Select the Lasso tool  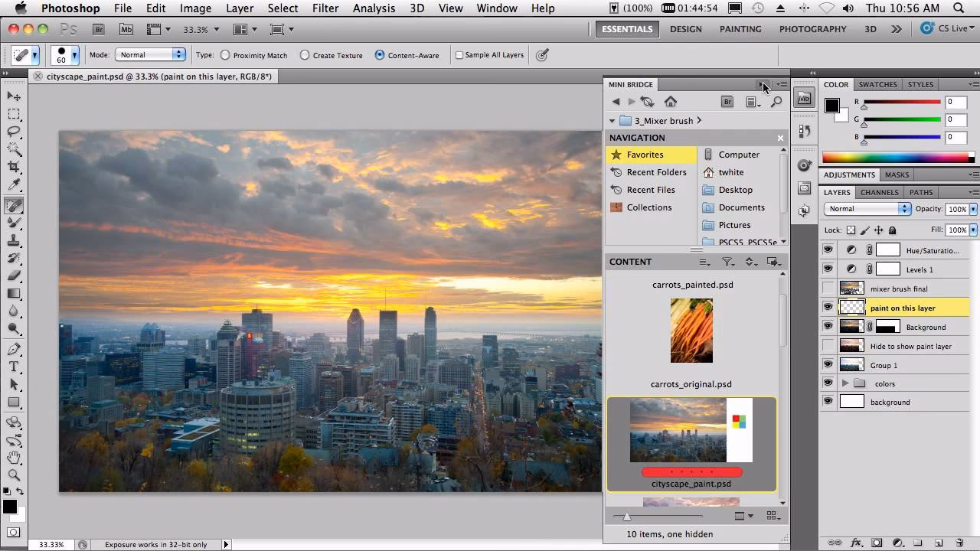(x=14, y=132)
